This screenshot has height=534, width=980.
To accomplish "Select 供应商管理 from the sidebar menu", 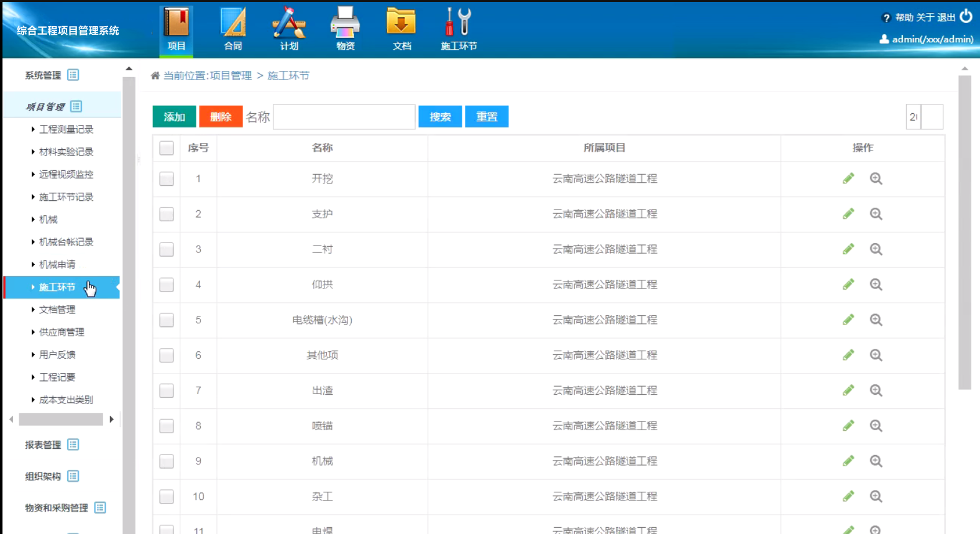I will (62, 332).
